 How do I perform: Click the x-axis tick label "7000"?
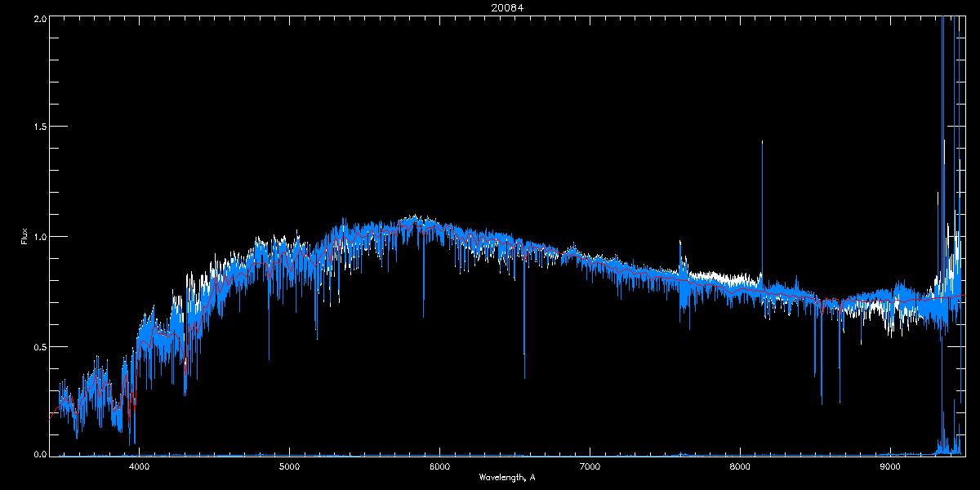pos(590,467)
